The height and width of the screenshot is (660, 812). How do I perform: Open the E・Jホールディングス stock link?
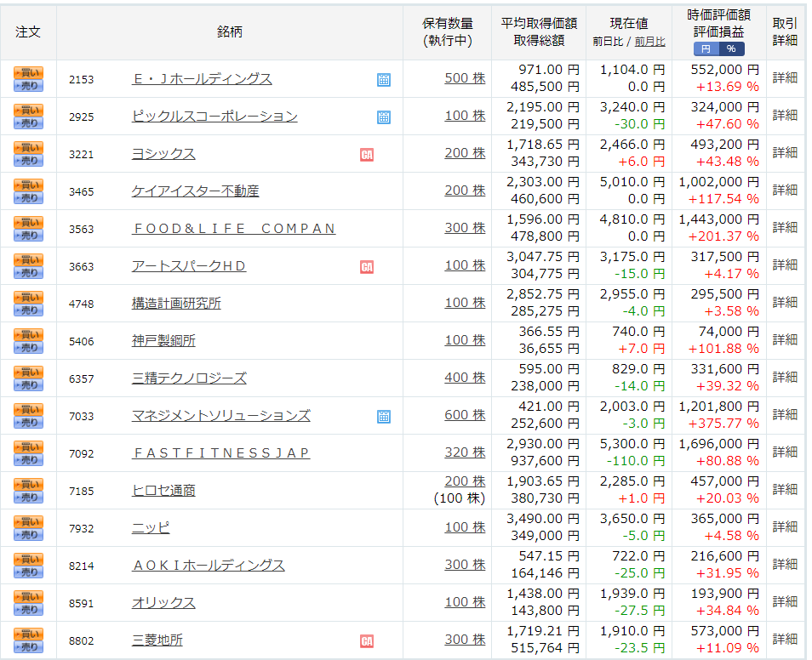click(x=202, y=79)
